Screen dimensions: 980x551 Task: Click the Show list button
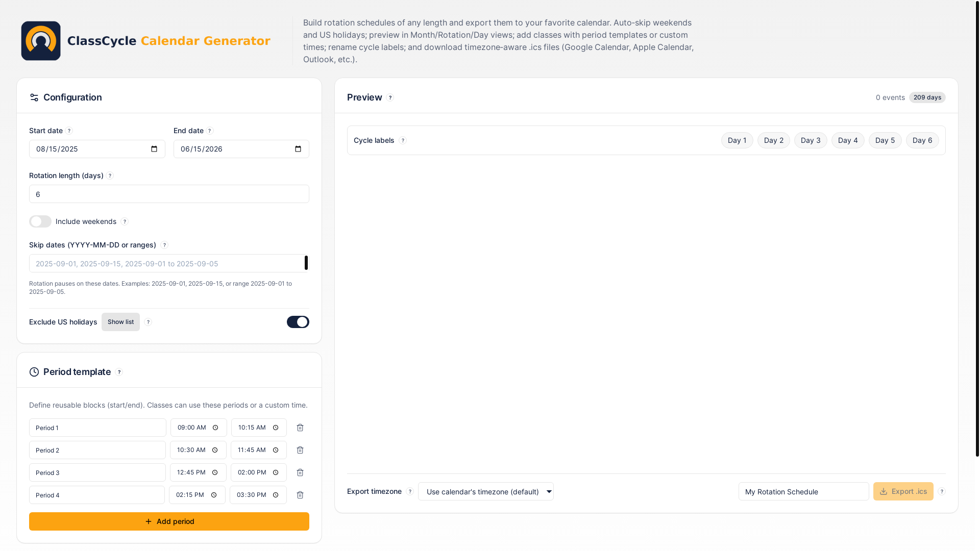[x=120, y=322]
